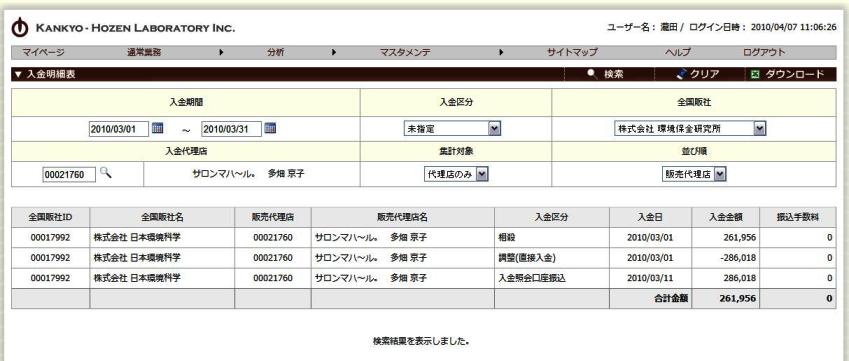
Task: Open the 集計対象 dropdown set to 代理店のみ
Action: point(456,174)
